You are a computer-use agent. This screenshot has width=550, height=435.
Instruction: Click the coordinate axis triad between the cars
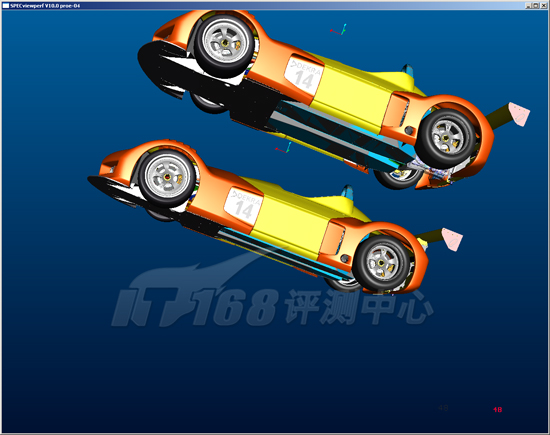click(x=284, y=148)
